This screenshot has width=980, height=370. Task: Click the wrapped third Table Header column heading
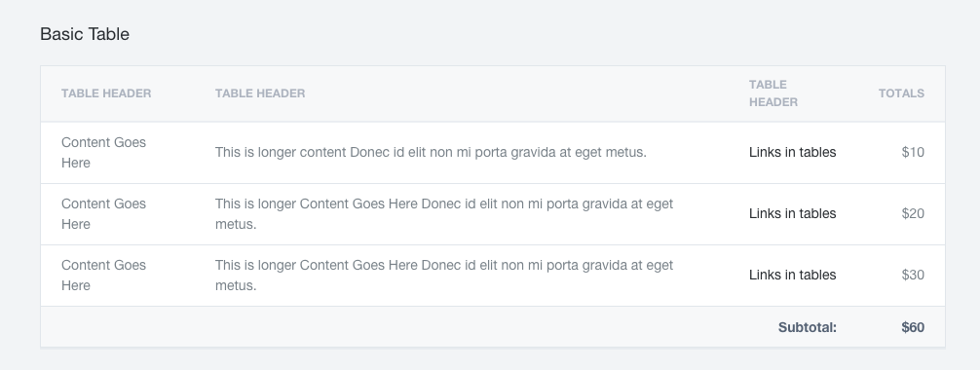point(773,93)
